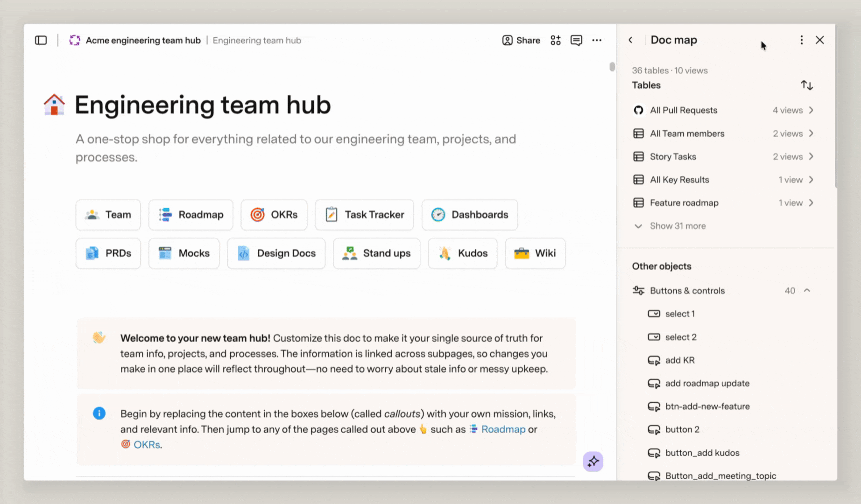This screenshot has width=861, height=504.
Task: Open the Kudos page button
Action: (x=463, y=253)
